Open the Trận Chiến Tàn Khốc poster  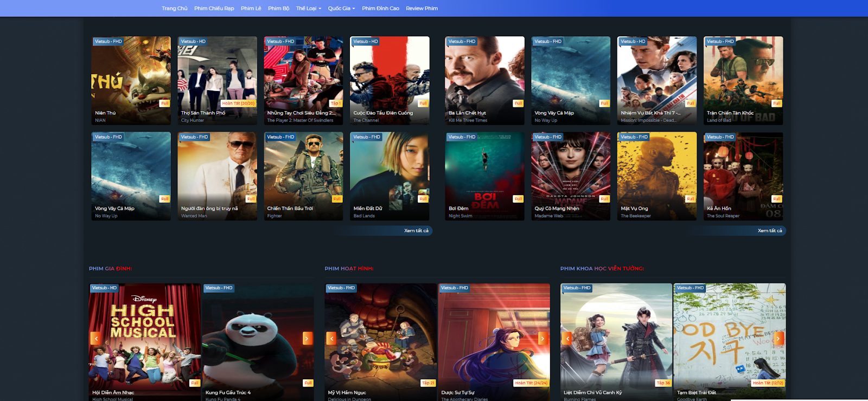[x=743, y=80]
